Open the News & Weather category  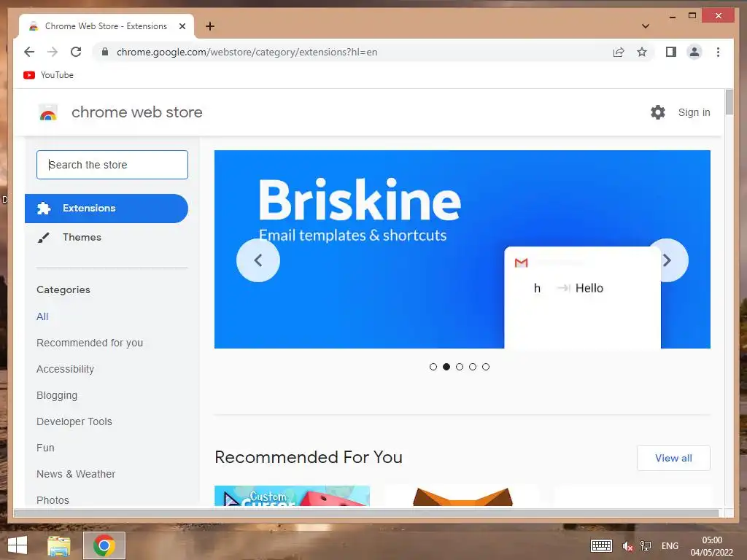point(76,474)
